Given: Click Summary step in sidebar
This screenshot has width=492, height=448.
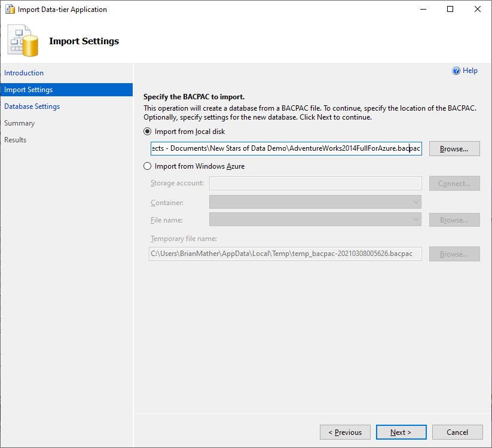Looking at the screenshot, I should pos(20,123).
